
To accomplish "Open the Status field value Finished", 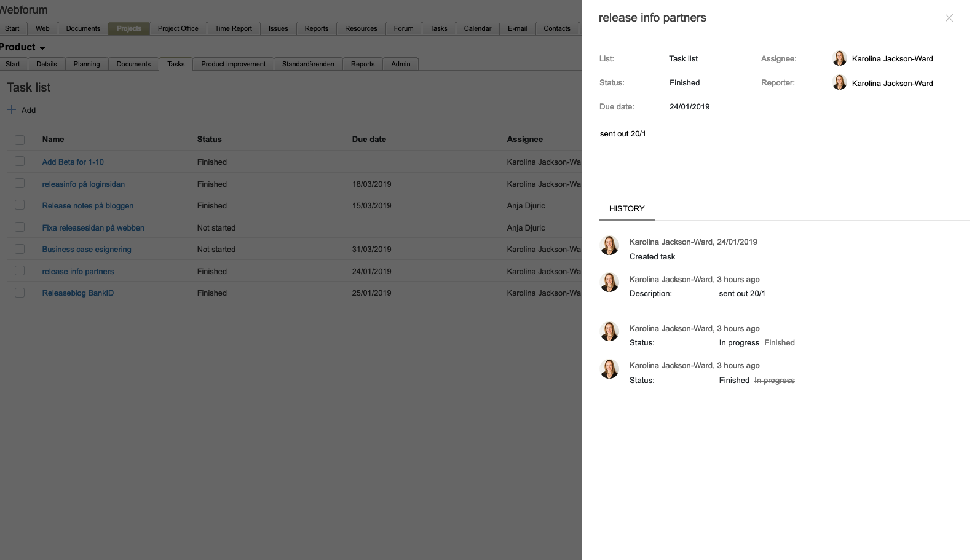I will pyautogui.click(x=684, y=82).
